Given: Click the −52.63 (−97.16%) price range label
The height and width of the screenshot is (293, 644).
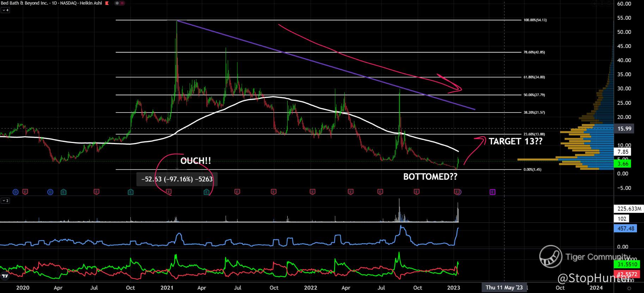Looking at the screenshot, I should 177,179.
